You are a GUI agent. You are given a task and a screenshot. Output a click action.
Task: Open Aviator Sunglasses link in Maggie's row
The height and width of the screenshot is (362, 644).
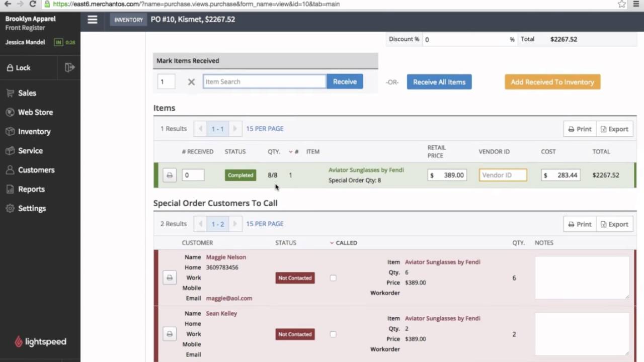point(443,262)
